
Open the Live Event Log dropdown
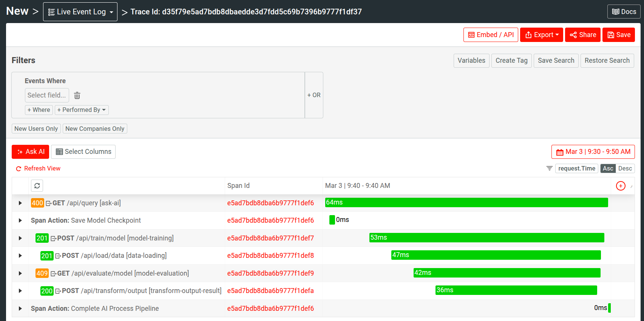coord(80,12)
